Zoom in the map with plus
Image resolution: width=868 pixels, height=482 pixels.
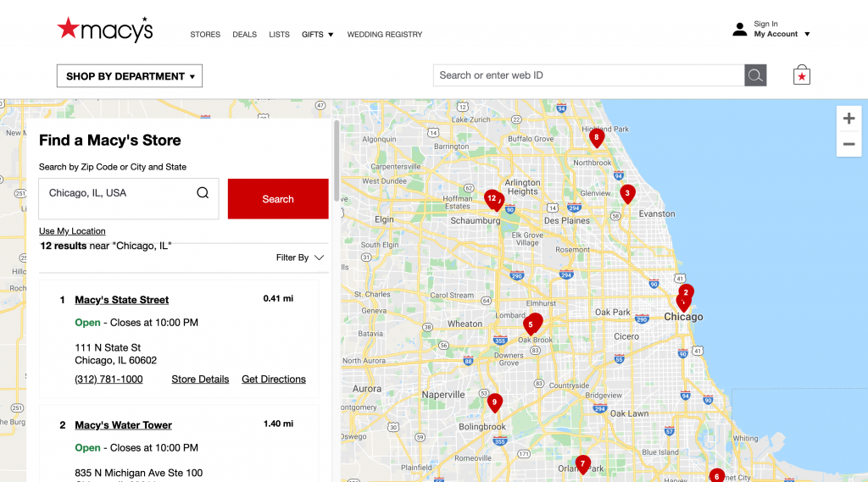(849, 119)
